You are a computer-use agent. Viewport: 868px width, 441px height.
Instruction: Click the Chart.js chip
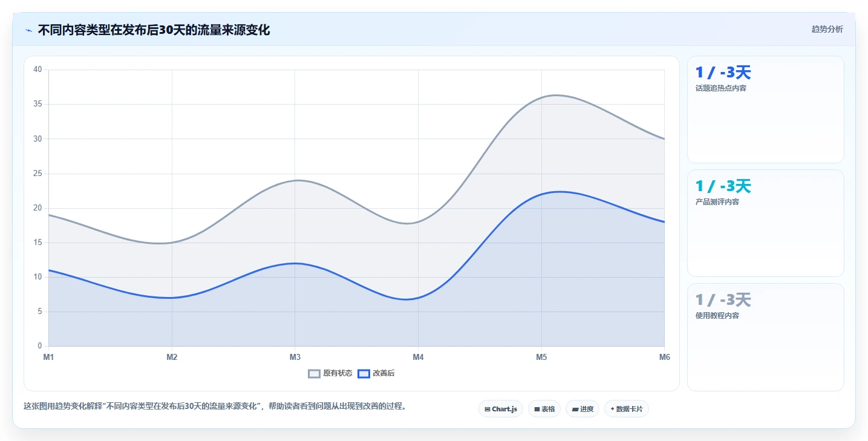501,409
